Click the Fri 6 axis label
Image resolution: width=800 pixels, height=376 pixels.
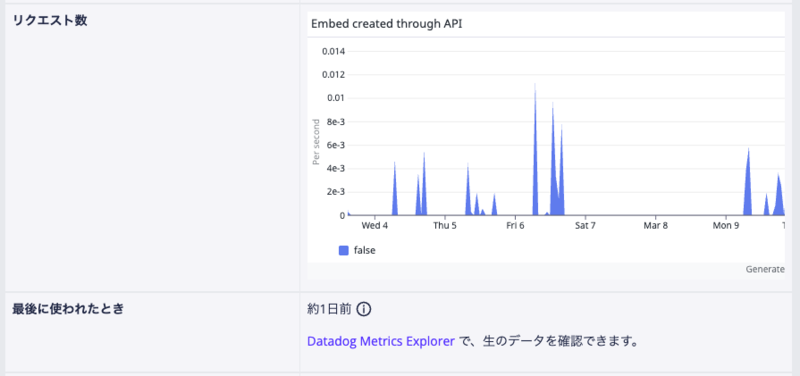coord(515,225)
